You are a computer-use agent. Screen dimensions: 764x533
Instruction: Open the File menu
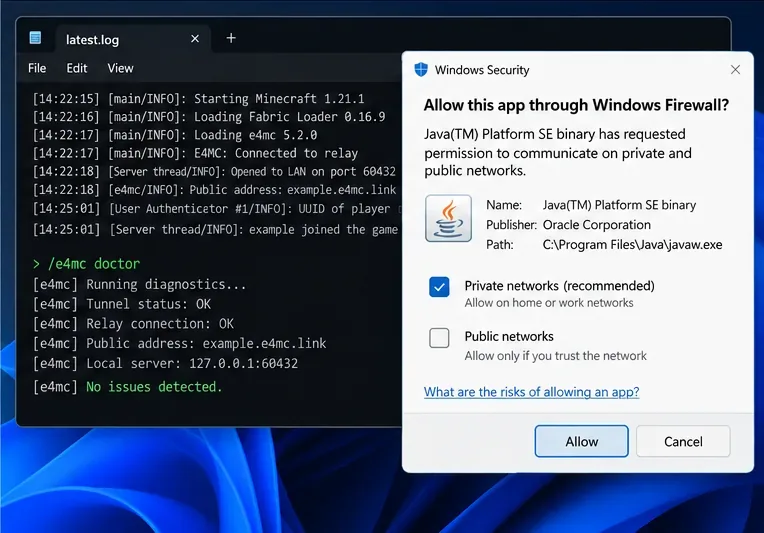(37, 68)
